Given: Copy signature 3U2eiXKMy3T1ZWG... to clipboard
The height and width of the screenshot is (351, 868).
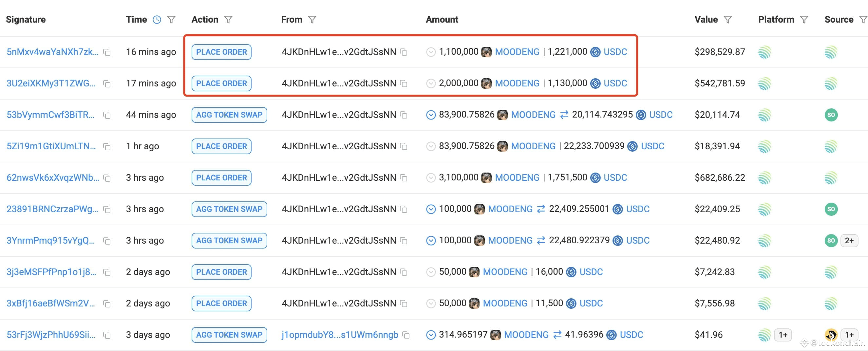Looking at the screenshot, I should pyautogui.click(x=107, y=84).
